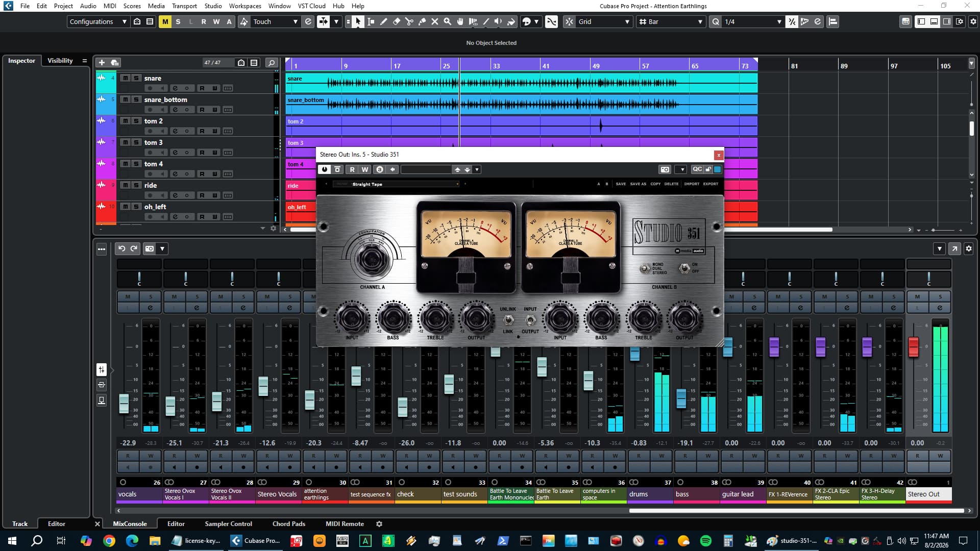
Task: Select the Zoom magnifier tool
Action: coord(448,21)
